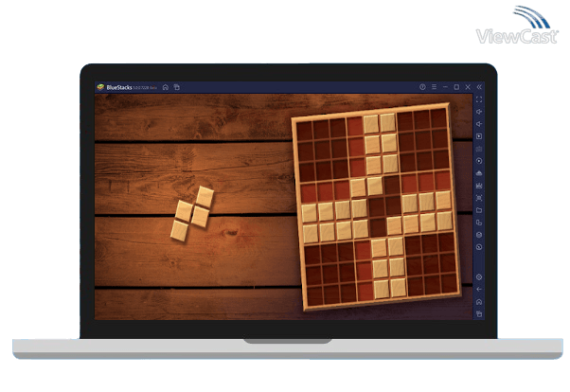Click the stacked layers sidebar icon
Viewport: 570px width, 392px height.
479,235
